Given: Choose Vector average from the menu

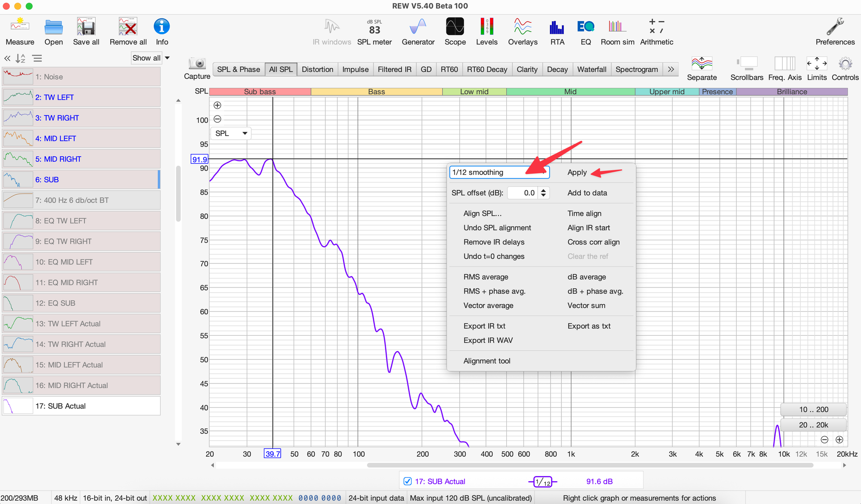Looking at the screenshot, I should click(488, 306).
